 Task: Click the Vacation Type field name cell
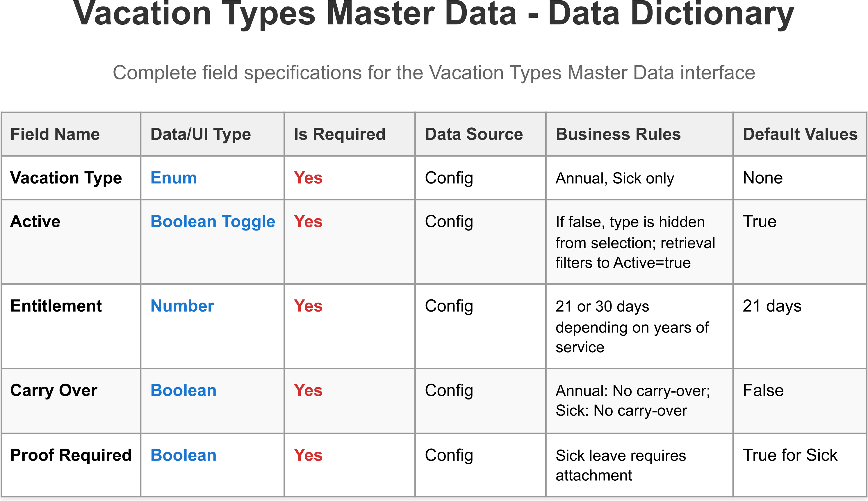(x=66, y=178)
